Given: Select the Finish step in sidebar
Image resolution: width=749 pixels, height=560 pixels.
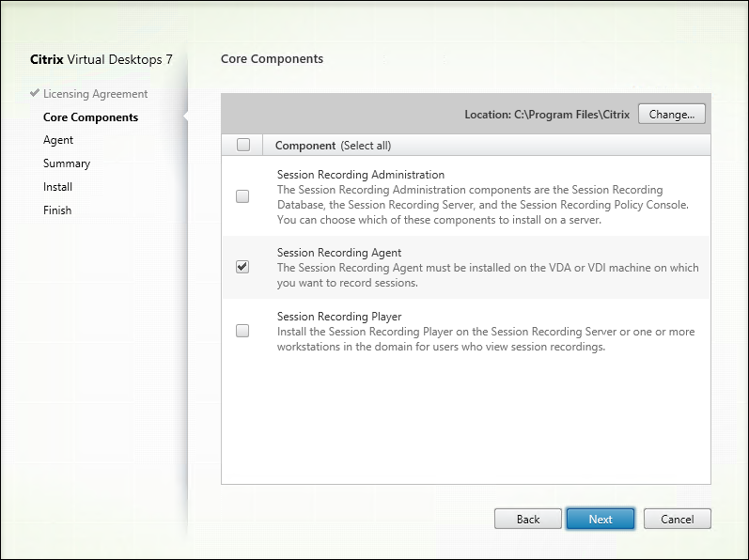Looking at the screenshot, I should (57, 210).
